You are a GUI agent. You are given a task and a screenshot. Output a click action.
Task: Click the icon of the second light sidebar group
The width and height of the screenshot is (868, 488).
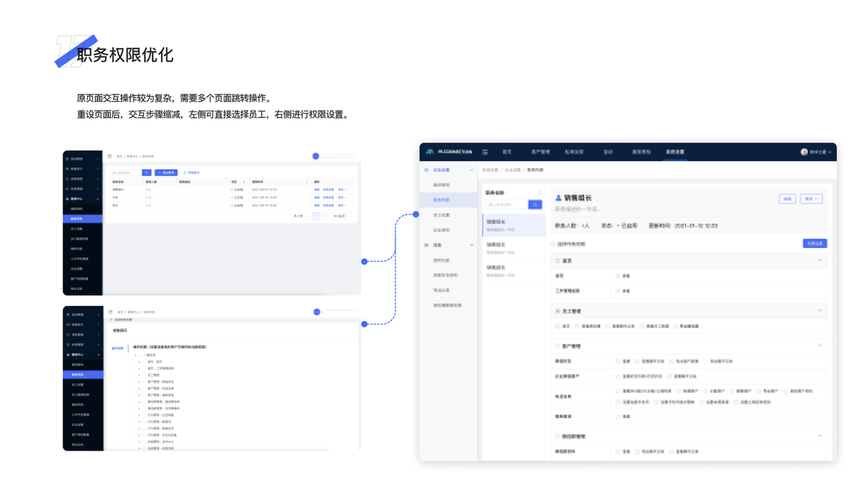pos(426,245)
